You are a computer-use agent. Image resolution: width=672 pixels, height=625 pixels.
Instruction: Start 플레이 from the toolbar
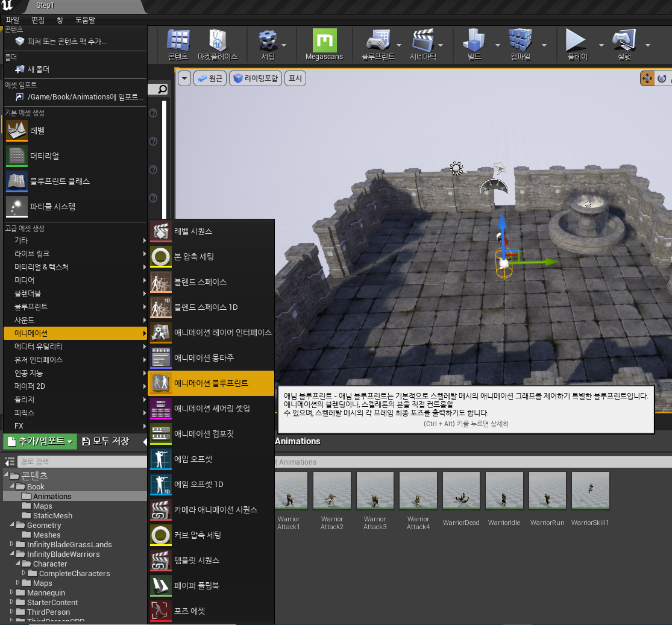point(577,45)
